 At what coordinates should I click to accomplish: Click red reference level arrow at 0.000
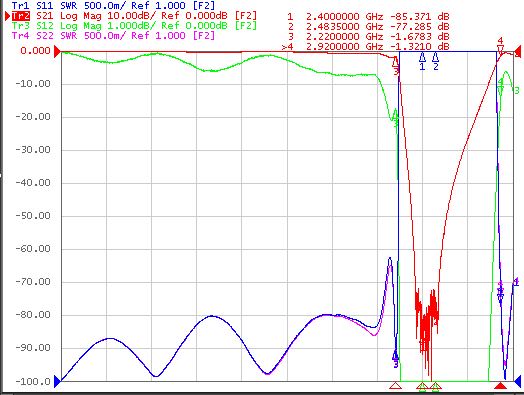[57, 51]
